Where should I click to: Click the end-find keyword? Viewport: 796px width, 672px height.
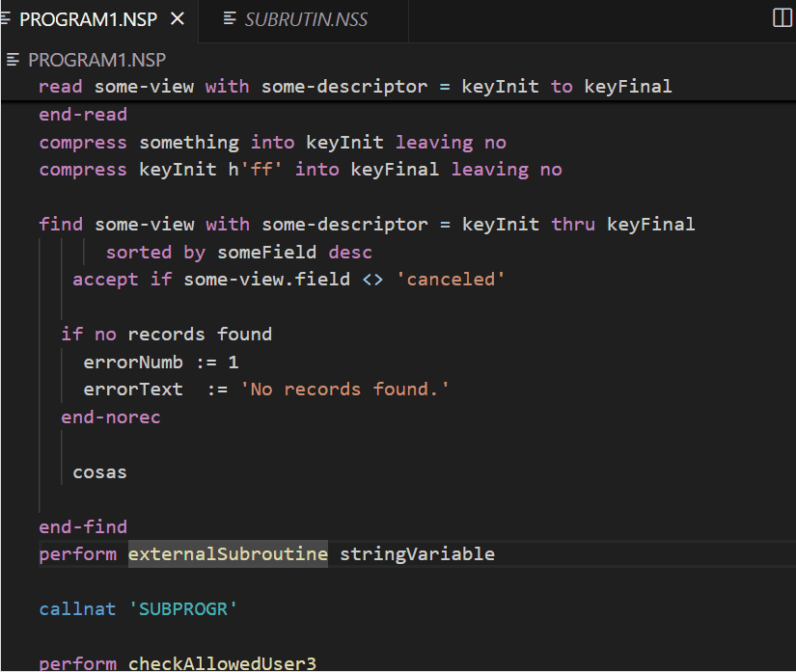(83, 527)
